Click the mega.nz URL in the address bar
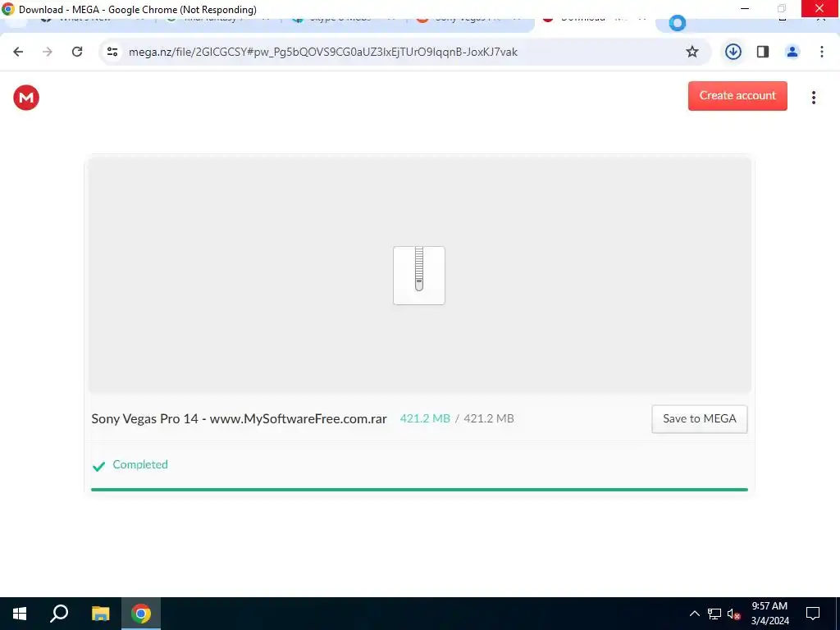 pos(323,52)
